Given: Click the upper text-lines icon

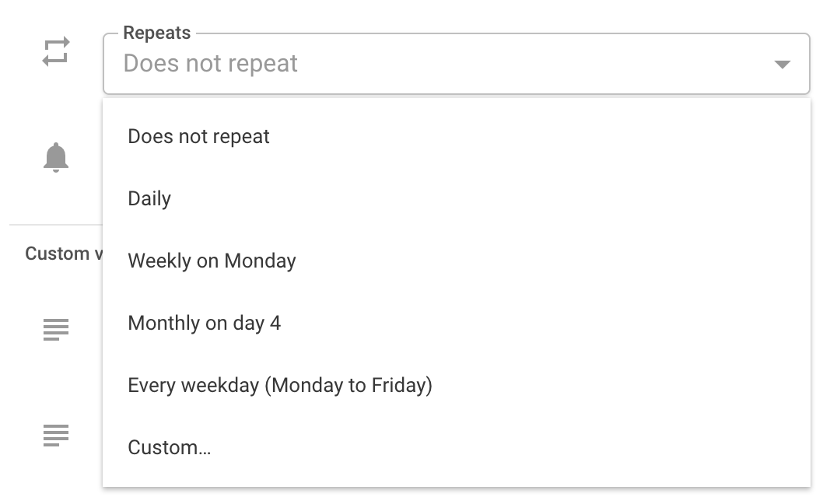Looking at the screenshot, I should pos(56,330).
